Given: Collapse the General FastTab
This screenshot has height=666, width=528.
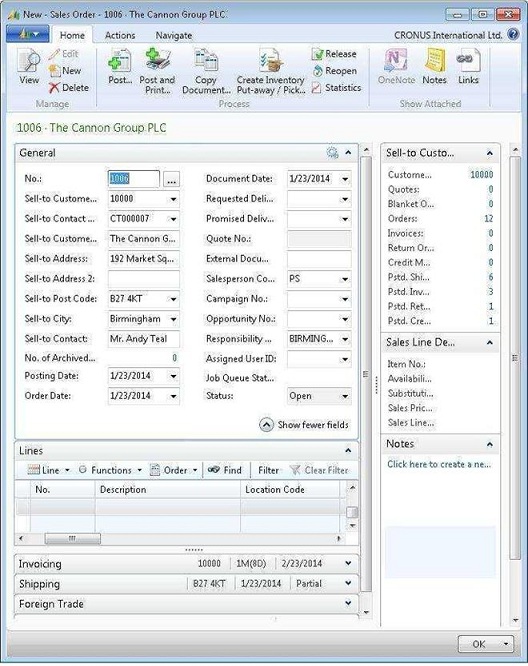Looking at the screenshot, I should 348,152.
